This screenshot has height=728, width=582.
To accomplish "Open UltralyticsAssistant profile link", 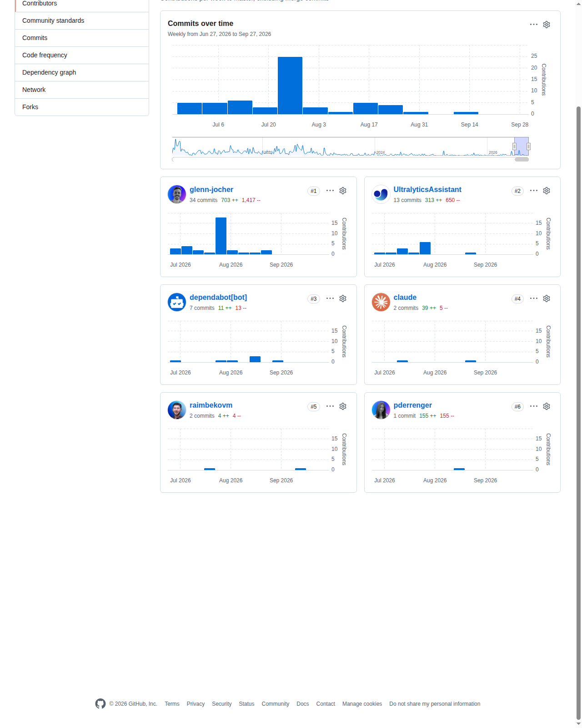I will pyautogui.click(x=427, y=190).
